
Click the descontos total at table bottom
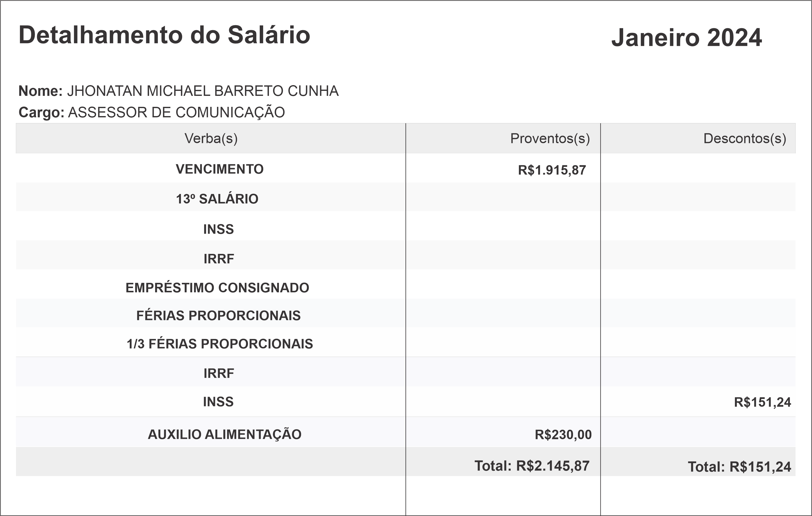point(739,467)
